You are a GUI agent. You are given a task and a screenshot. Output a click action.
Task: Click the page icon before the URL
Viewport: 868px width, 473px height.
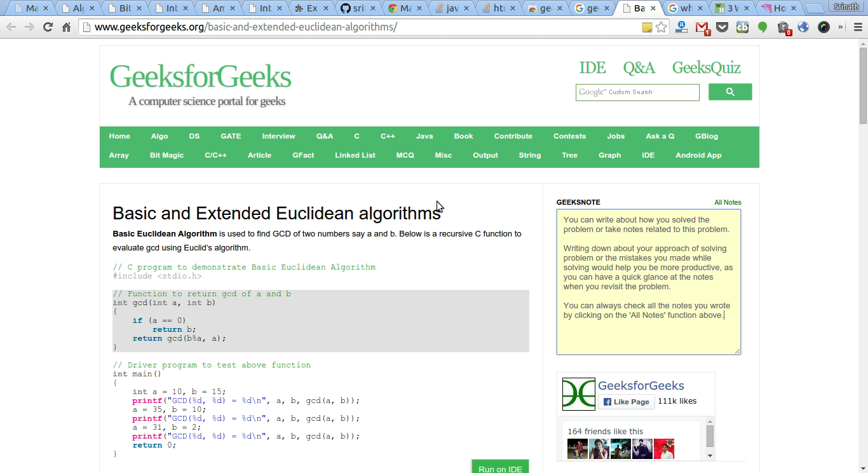pyautogui.click(x=86, y=27)
